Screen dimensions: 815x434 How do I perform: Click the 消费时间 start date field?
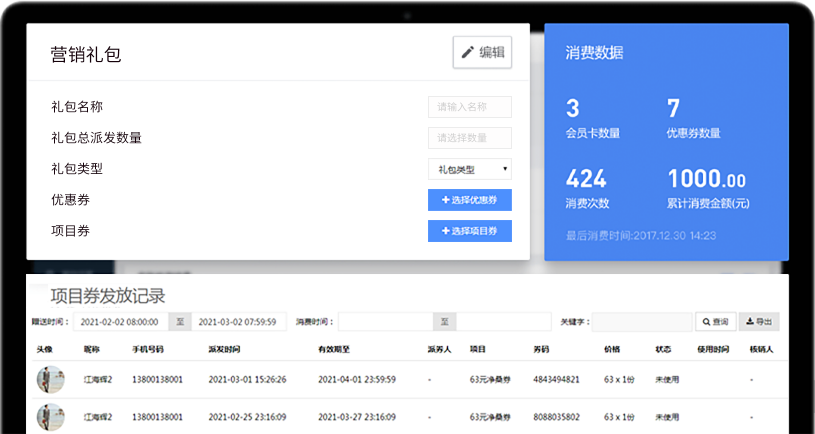(385, 322)
